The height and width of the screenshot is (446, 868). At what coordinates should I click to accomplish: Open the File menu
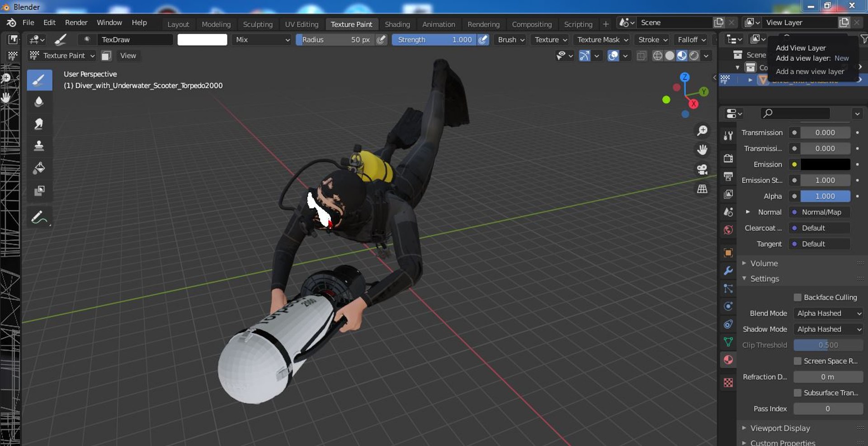(28, 23)
